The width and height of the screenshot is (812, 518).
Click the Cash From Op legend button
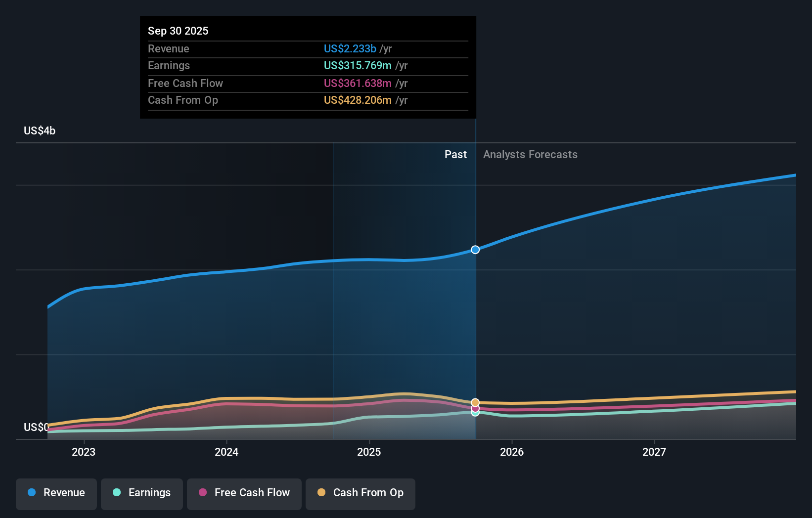(360, 493)
